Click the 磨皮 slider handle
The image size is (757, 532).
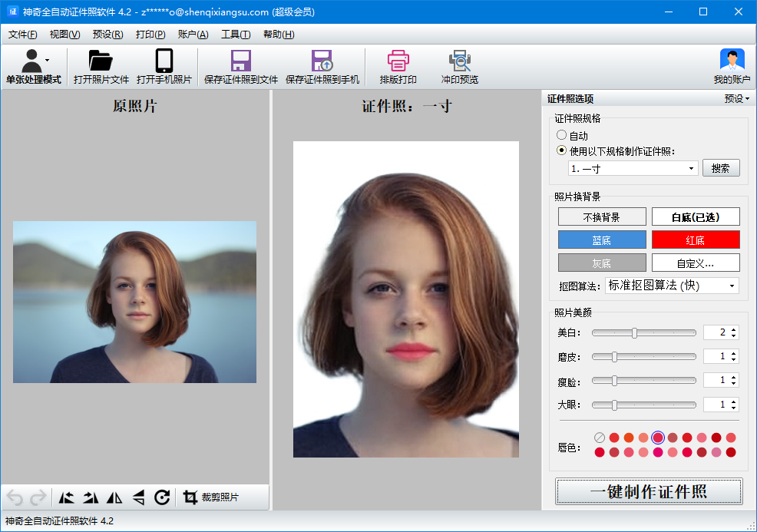(614, 357)
